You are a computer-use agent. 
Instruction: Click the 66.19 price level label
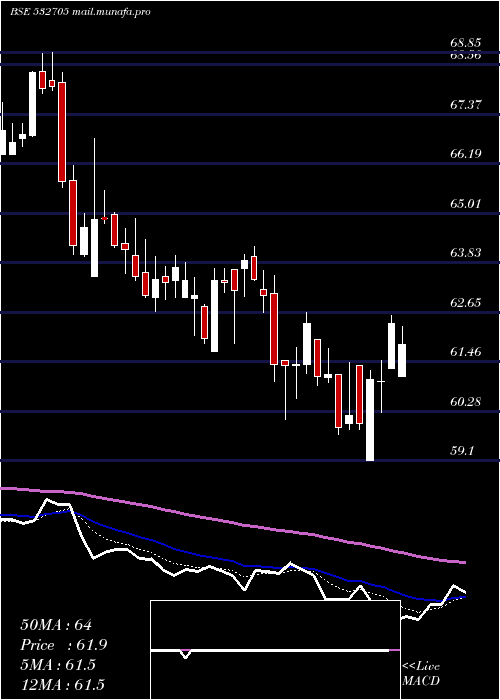click(x=466, y=154)
